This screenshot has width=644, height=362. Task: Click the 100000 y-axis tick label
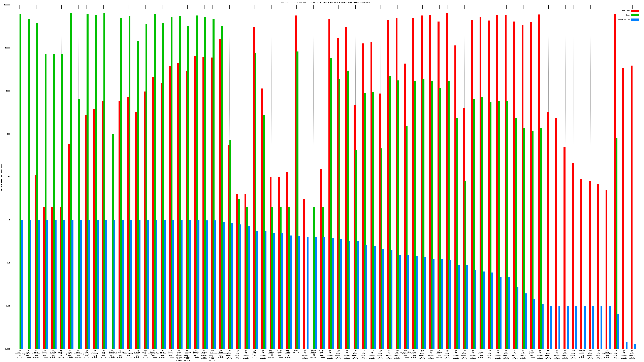(7, 5)
